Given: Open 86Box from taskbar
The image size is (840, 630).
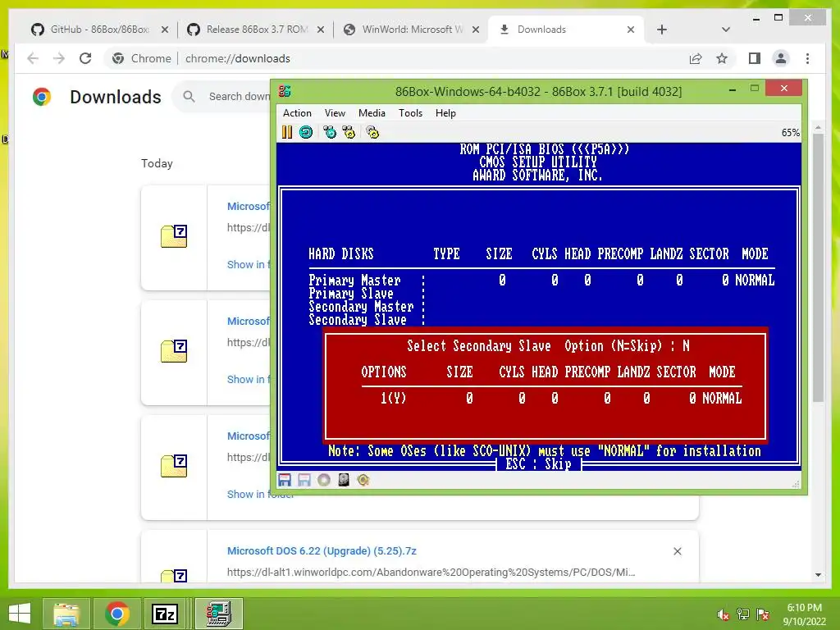Looking at the screenshot, I should click(218, 614).
